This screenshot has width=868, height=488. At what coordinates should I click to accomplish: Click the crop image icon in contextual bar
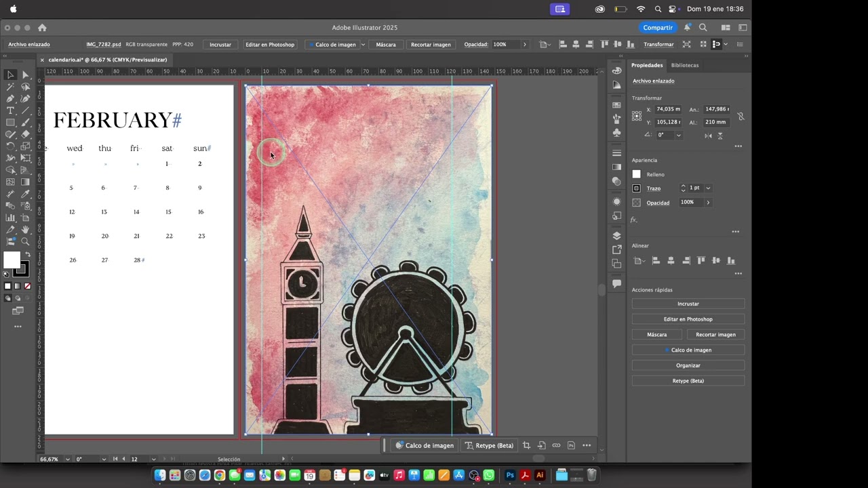pyautogui.click(x=526, y=445)
